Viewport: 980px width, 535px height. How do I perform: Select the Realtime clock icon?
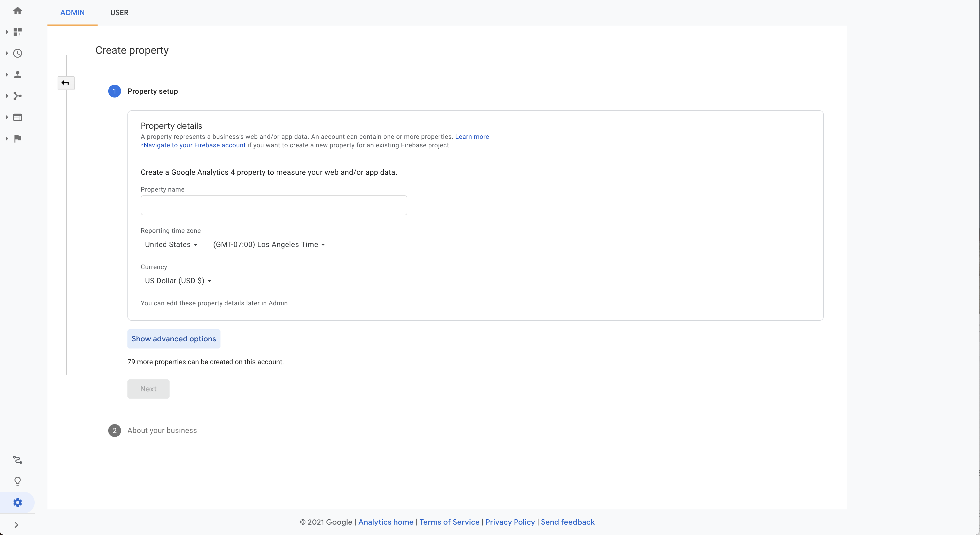point(18,53)
